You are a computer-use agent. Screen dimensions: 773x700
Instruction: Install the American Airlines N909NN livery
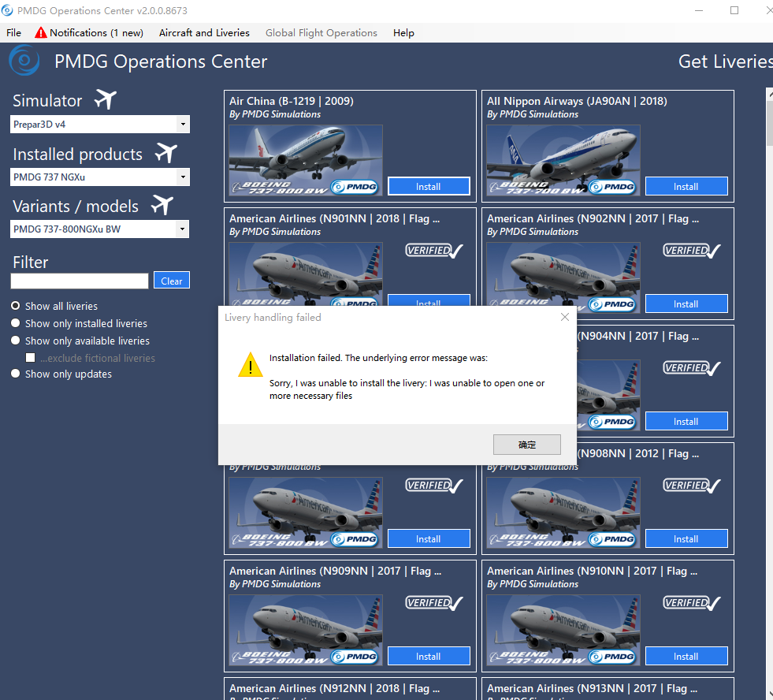(x=429, y=656)
